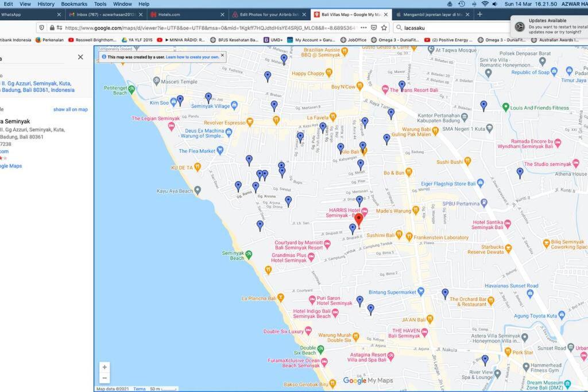Open the Bookmarks menu
Viewport: 588px width, 392px height.
coord(74,4)
